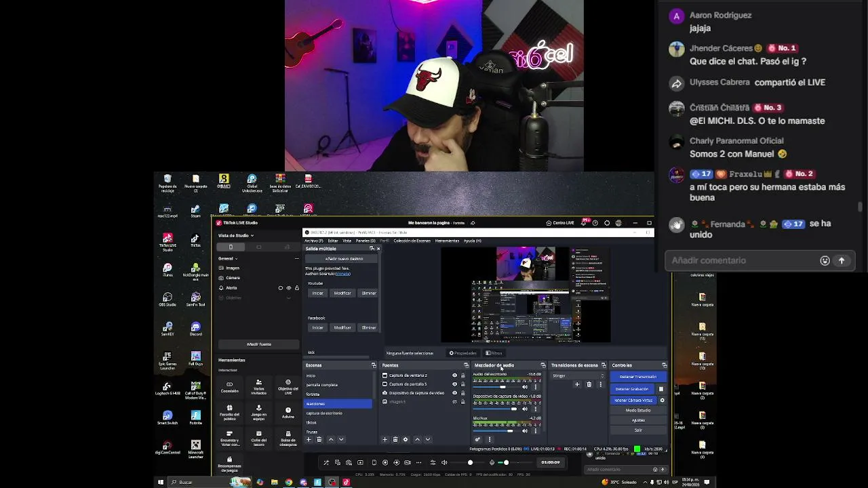Mute the Dispositivo de captura de video audio
Viewport: 868px width, 488px height.
pos(524,409)
